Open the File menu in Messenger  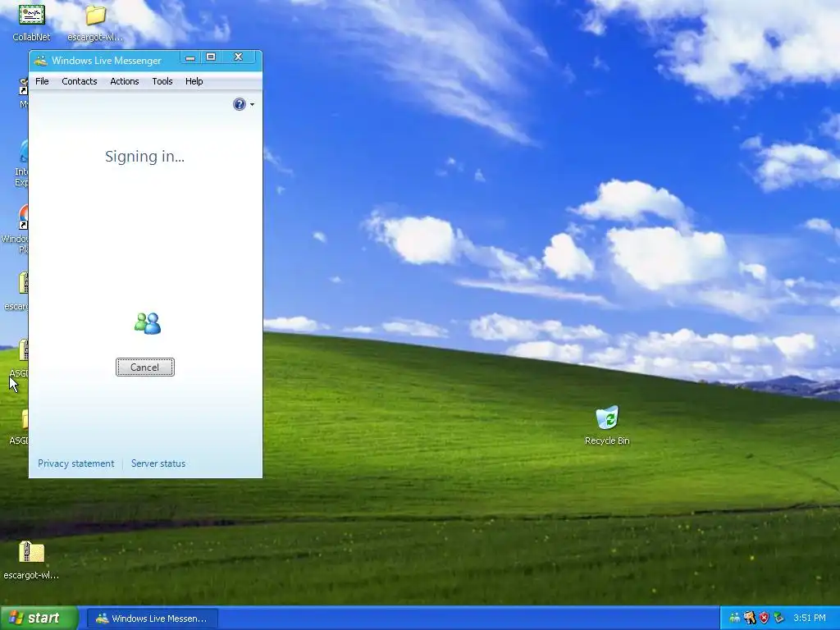(x=42, y=81)
